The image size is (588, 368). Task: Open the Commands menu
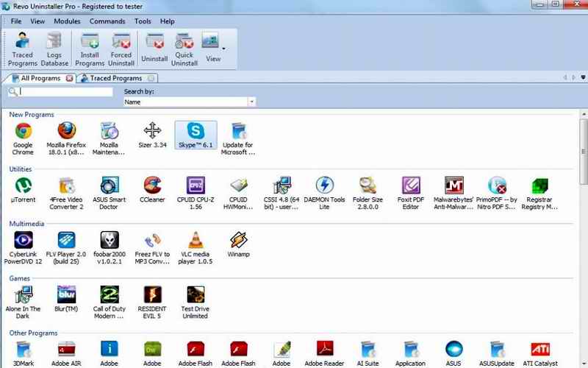click(x=107, y=21)
